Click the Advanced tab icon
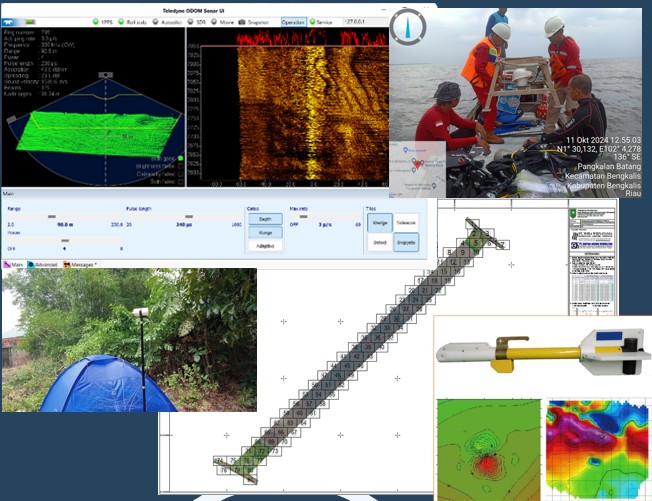 [31, 264]
